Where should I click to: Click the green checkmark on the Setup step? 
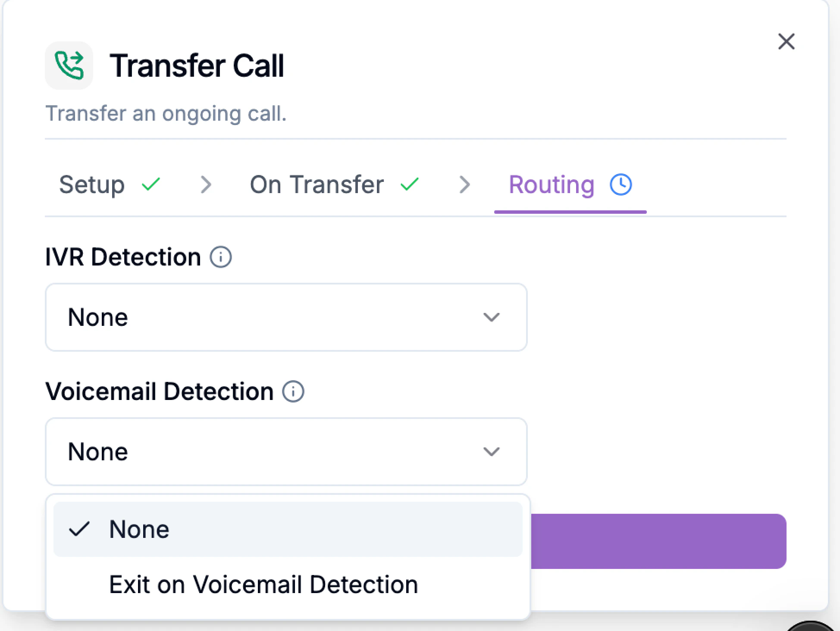(150, 184)
